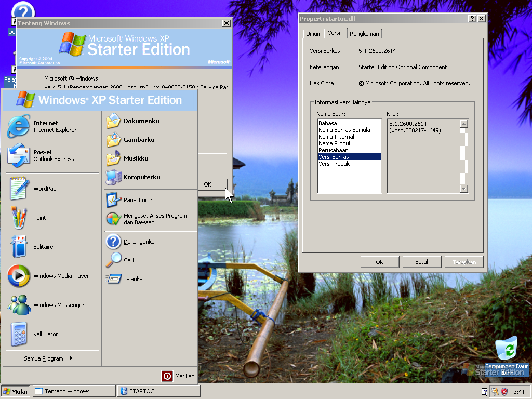The width and height of the screenshot is (532, 399).
Task: Select Versi Berkas list item
Action: click(x=350, y=157)
